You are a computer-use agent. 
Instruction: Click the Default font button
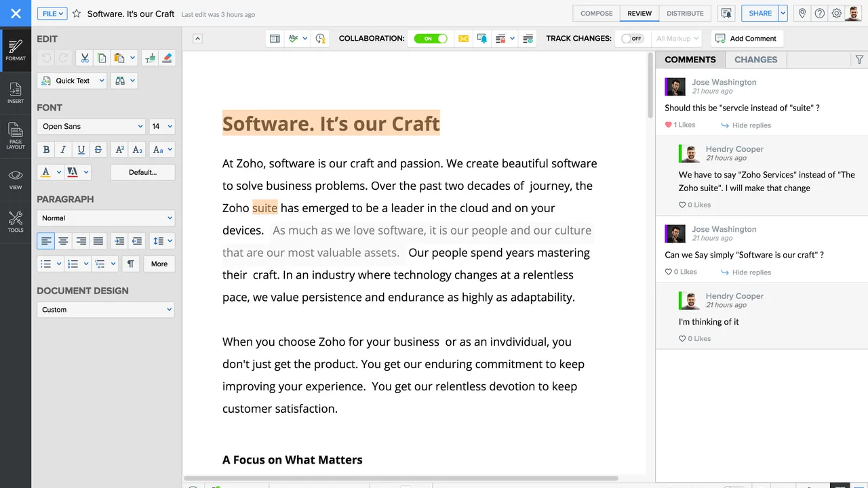tap(142, 172)
